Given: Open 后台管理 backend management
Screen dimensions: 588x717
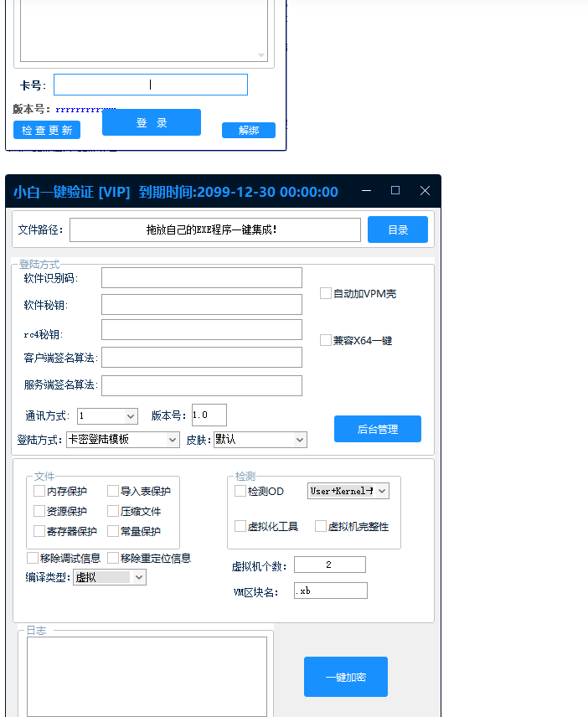Looking at the screenshot, I should pyautogui.click(x=378, y=429).
